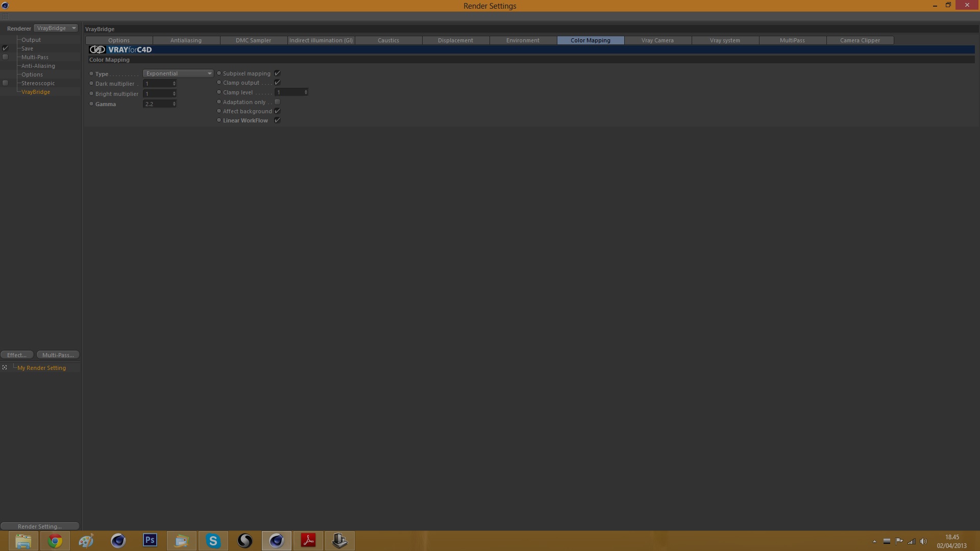Viewport: 980px width, 551px height.
Task: Open Paint from the taskbar
Action: [86, 541]
